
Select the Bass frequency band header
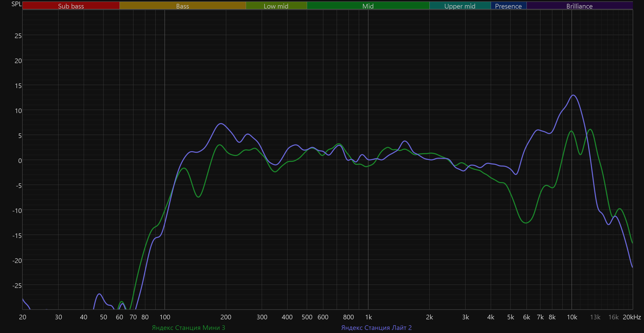click(x=182, y=6)
